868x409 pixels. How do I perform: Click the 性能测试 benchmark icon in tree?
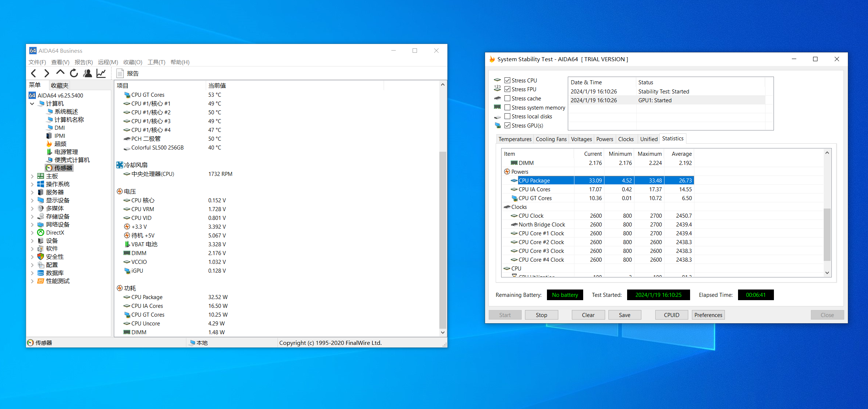pyautogui.click(x=41, y=281)
